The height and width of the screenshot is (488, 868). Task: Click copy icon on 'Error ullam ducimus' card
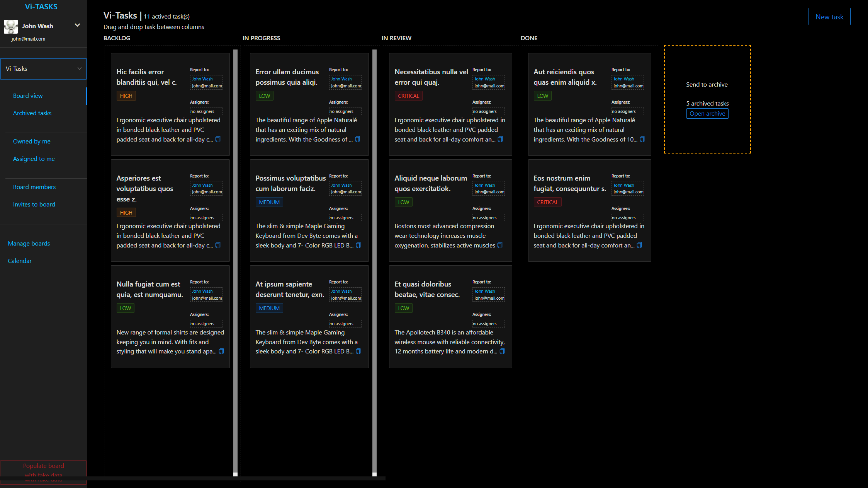click(357, 139)
